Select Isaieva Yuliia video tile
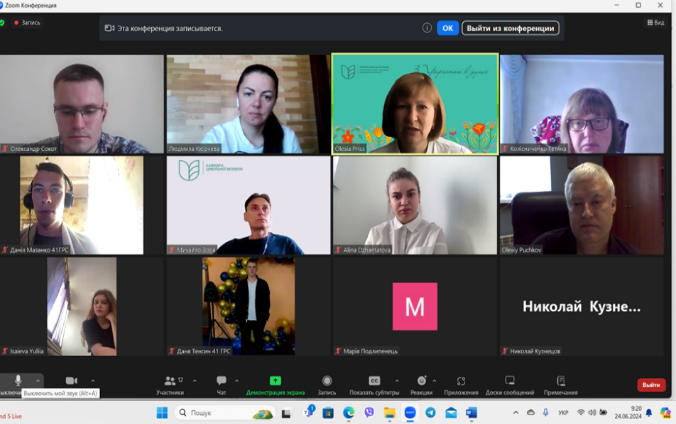Screen dimensions: 676x424 tap(82, 307)
